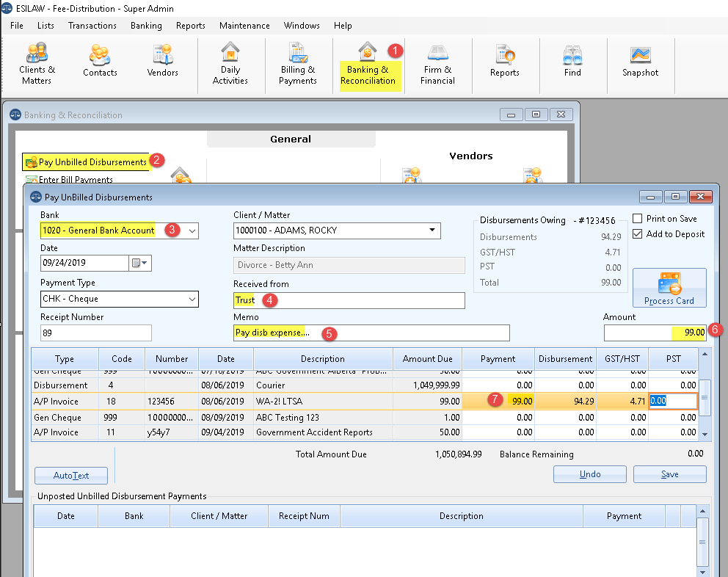Click Payment 99.00 cell of invoice 123456
Viewport: 728px width, 577px height.
498,401
